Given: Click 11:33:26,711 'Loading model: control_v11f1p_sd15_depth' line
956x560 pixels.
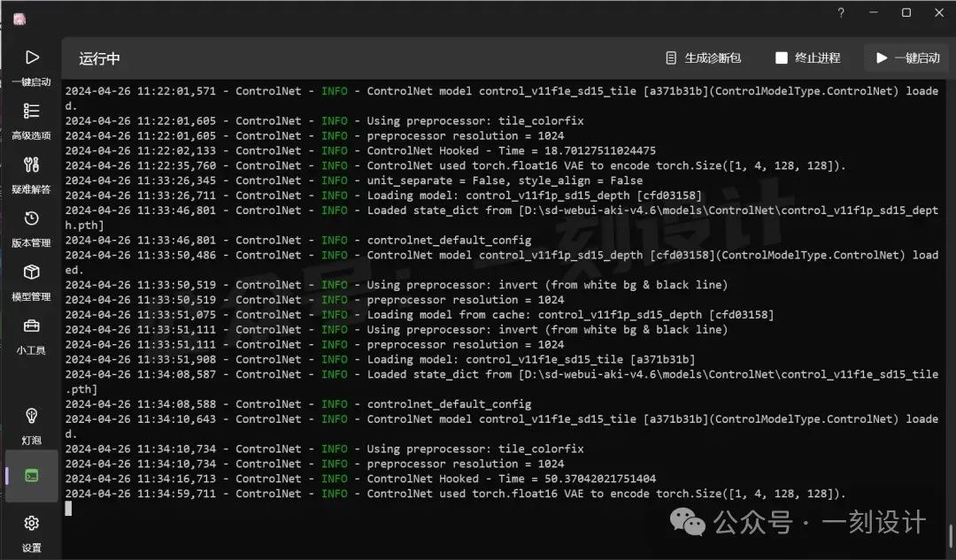Looking at the screenshot, I should pyautogui.click(x=383, y=196).
